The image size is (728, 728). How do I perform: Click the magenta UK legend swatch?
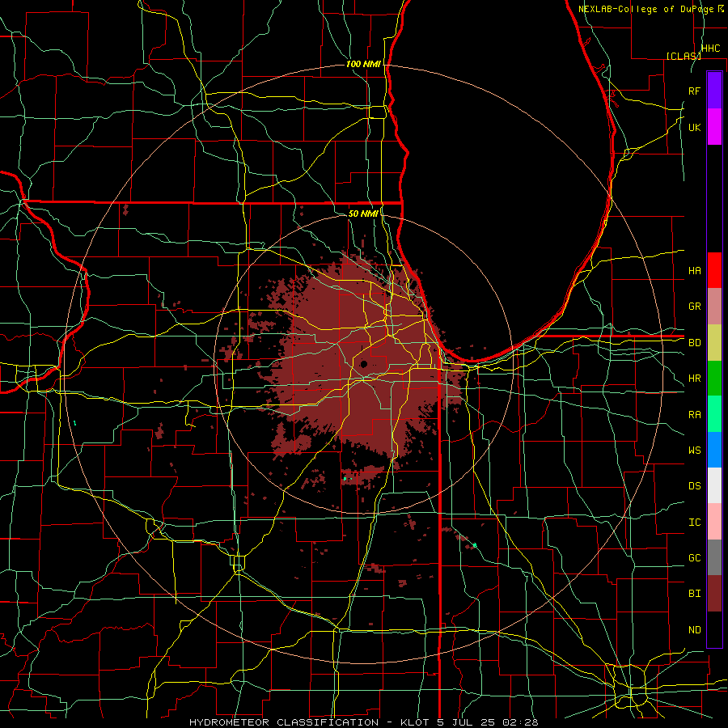pos(714,127)
